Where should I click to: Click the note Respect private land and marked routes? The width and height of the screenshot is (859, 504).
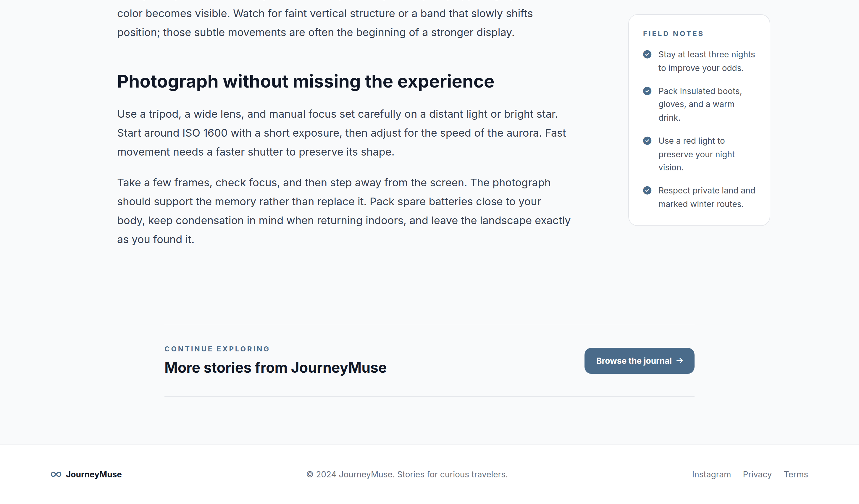(x=707, y=197)
